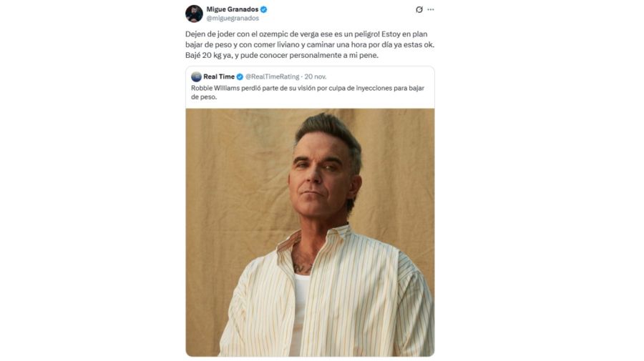Click the Grok icon on the tweet
This screenshot has height=361, width=644.
tap(419, 9)
